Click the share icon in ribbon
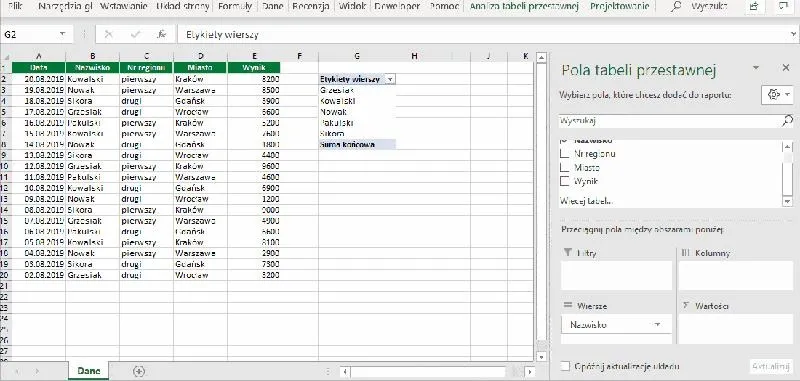Image resolution: width=800 pixels, height=381 pixels. coord(754,7)
